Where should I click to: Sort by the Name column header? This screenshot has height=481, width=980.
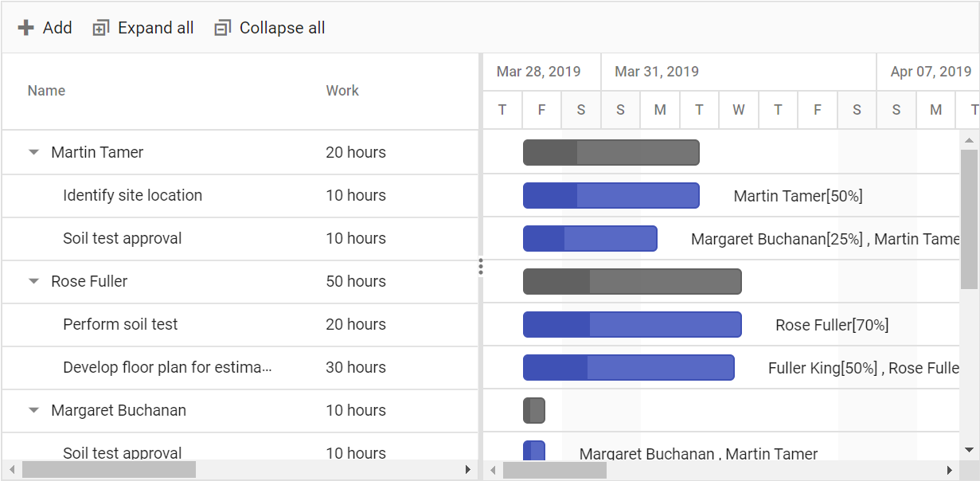pyautogui.click(x=46, y=91)
